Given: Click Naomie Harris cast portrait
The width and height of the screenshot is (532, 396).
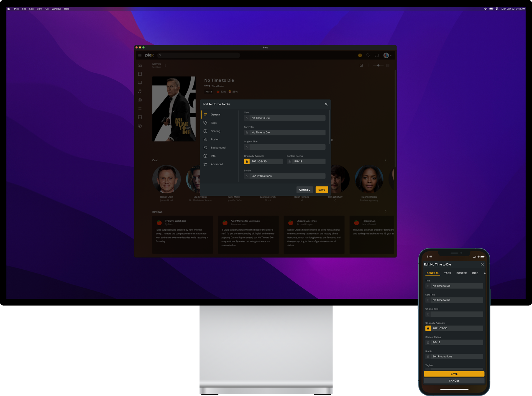Looking at the screenshot, I should click(369, 179).
